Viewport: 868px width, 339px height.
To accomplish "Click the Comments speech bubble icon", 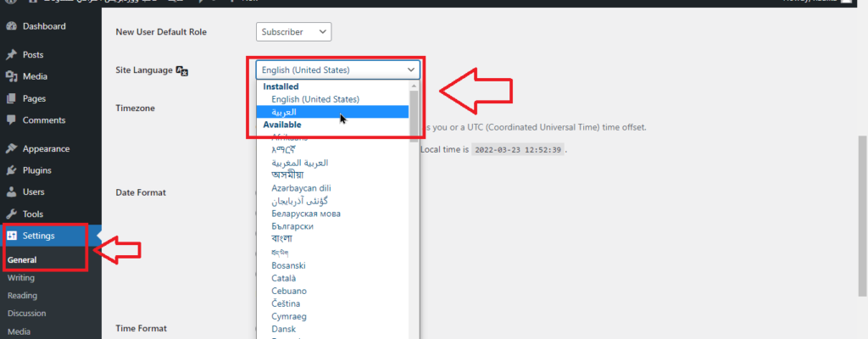I will click(x=11, y=120).
